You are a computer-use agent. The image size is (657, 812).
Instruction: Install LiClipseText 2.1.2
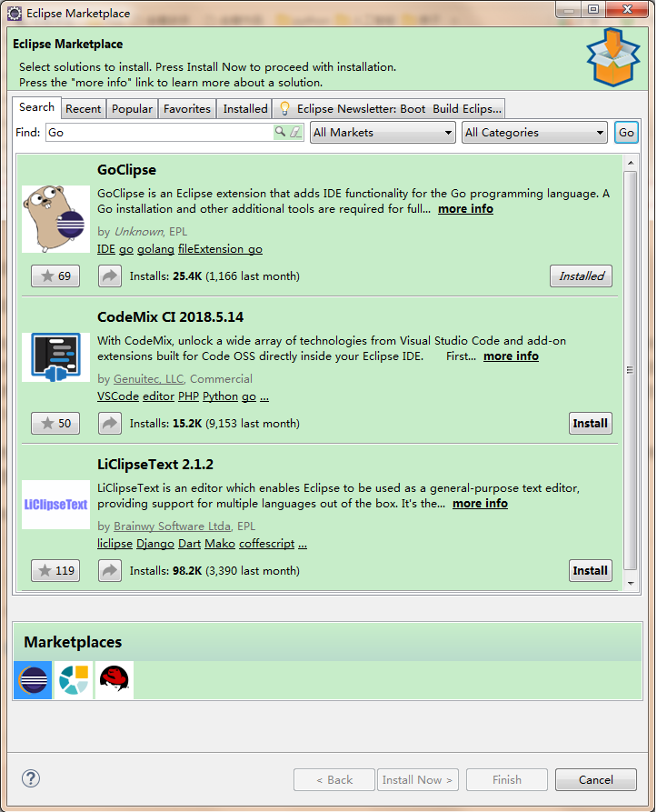(x=591, y=571)
